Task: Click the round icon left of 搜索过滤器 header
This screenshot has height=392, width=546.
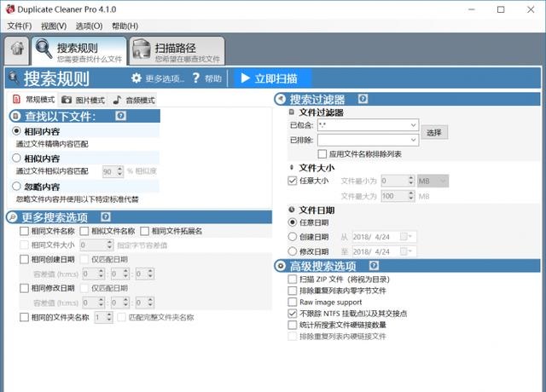Action: tap(281, 99)
